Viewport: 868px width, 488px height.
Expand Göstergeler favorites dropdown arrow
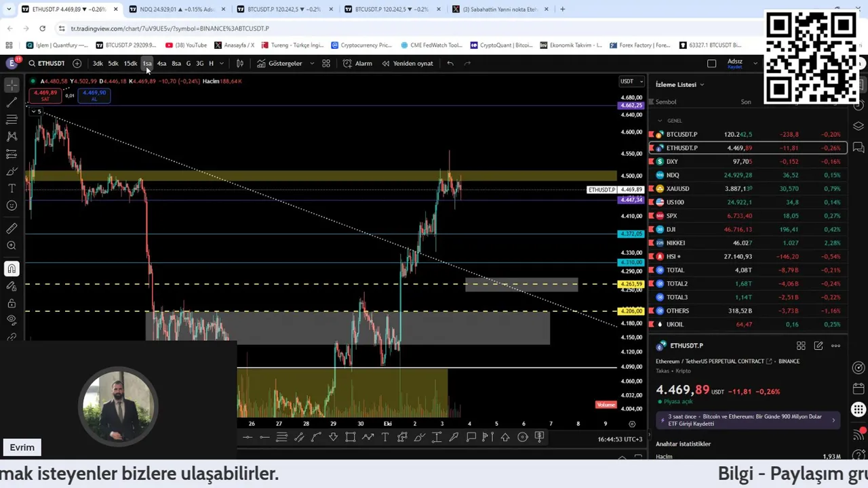(x=312, y=63)
